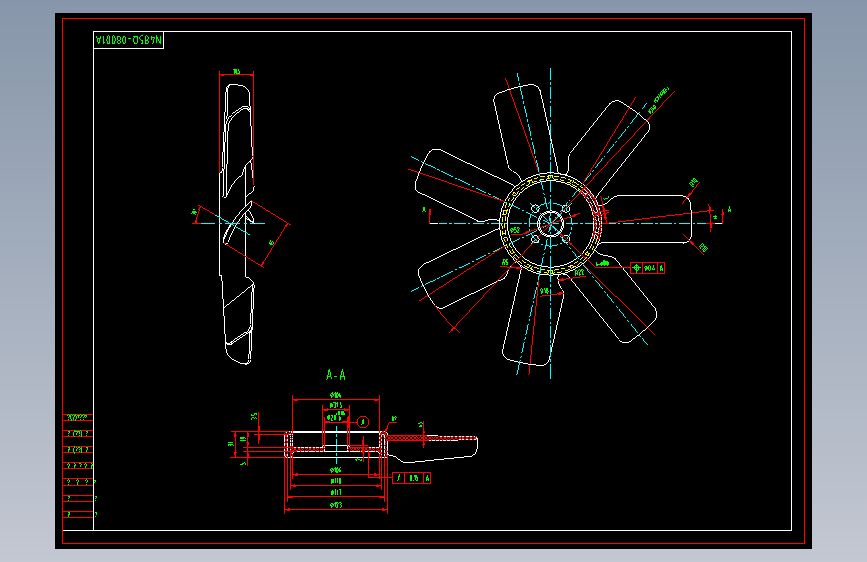Click the circled datum A marker in the section view
The width and height of the screenshot is (867, 562).
[x=363, y=422]
